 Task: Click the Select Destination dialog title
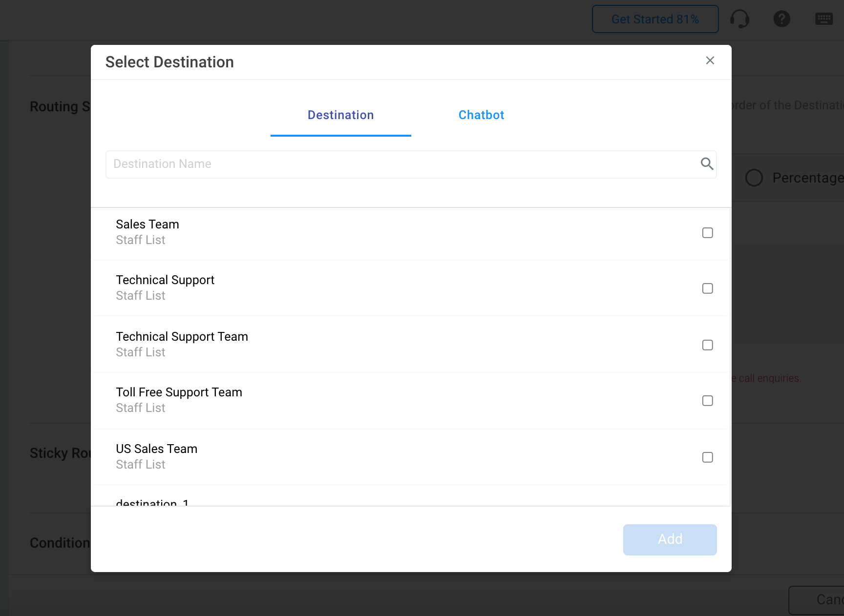[169, 62]
